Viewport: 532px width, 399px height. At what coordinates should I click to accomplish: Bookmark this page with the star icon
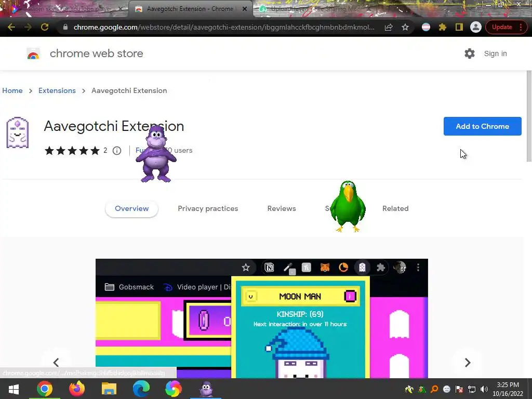[x=405, y=27]
